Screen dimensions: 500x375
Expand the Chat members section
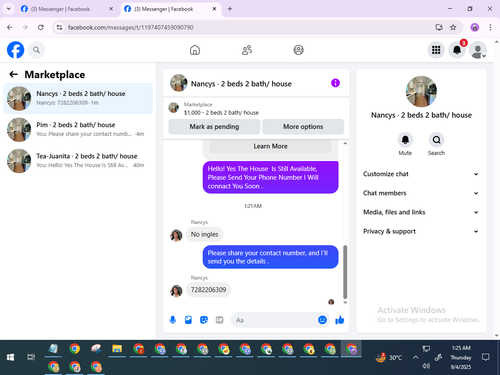click(421, 193)
